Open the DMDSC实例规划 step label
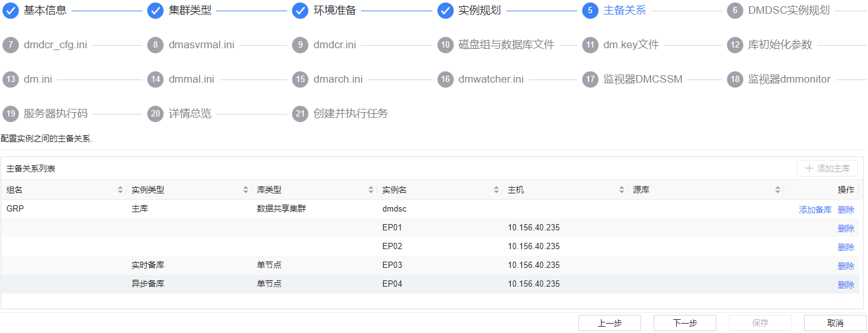Viewport: 868px width, 333px height. point(788,11)
